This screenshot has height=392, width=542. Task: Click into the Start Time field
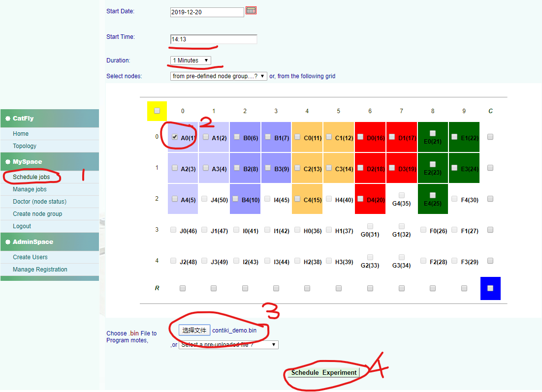point(213,39)
